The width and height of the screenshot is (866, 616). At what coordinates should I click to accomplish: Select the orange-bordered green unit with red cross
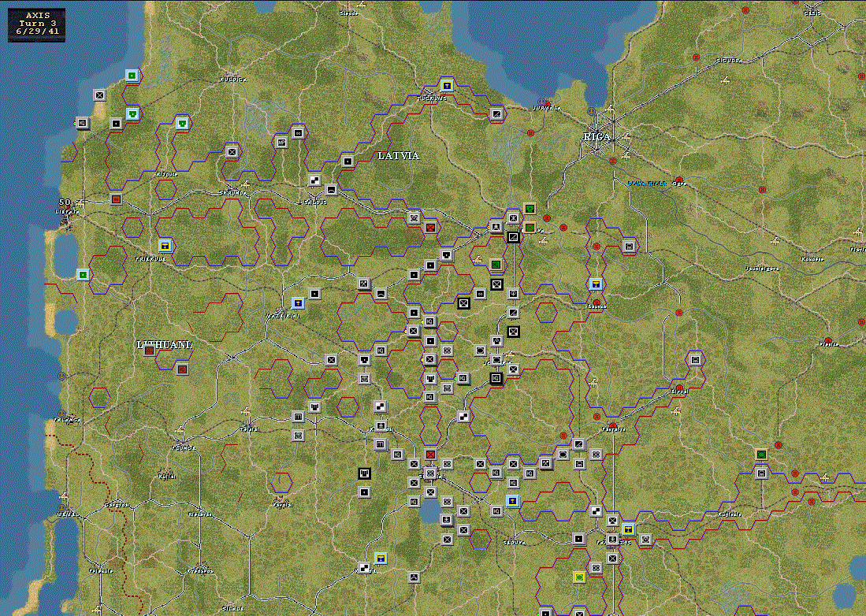[x=530, y=227]
